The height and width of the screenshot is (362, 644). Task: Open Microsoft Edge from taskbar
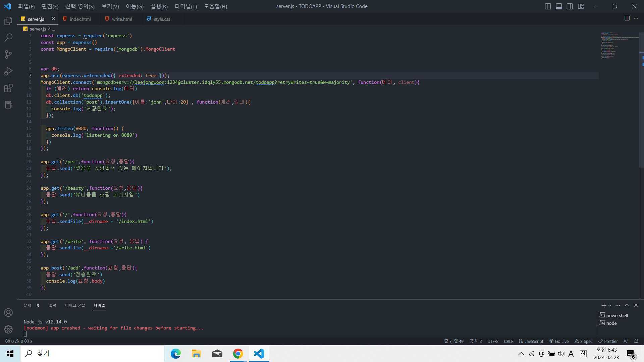tap(175, 354)
